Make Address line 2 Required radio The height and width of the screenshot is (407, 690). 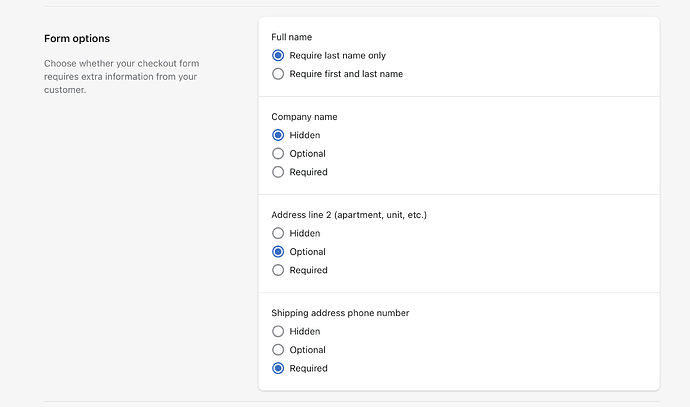coord(278,270)
